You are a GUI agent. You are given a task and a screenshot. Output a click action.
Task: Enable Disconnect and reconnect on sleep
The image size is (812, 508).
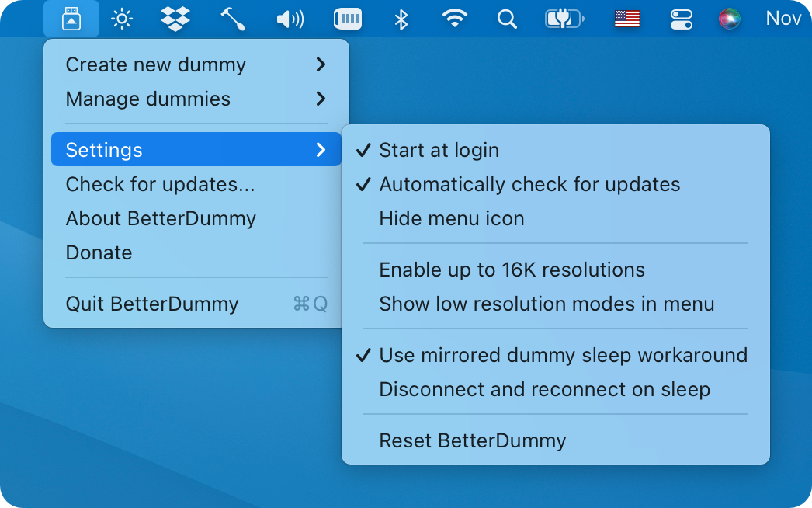click(x=556, y=389)
